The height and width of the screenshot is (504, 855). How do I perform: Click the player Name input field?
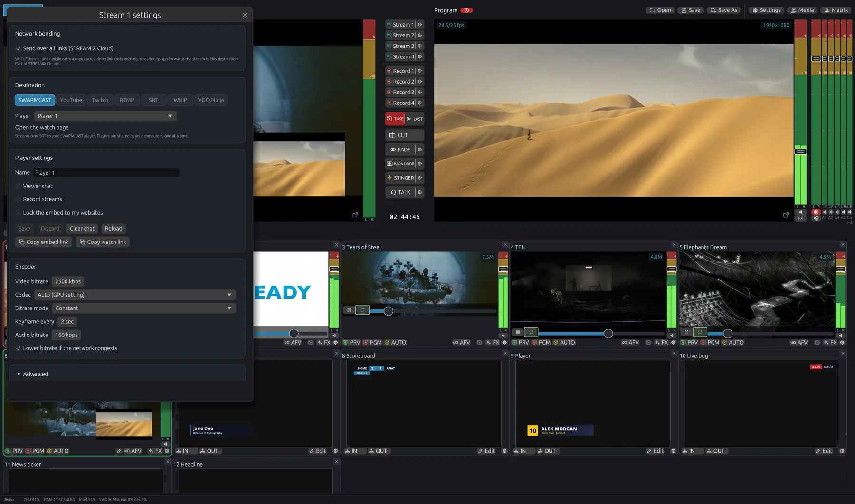coord(105,173)
